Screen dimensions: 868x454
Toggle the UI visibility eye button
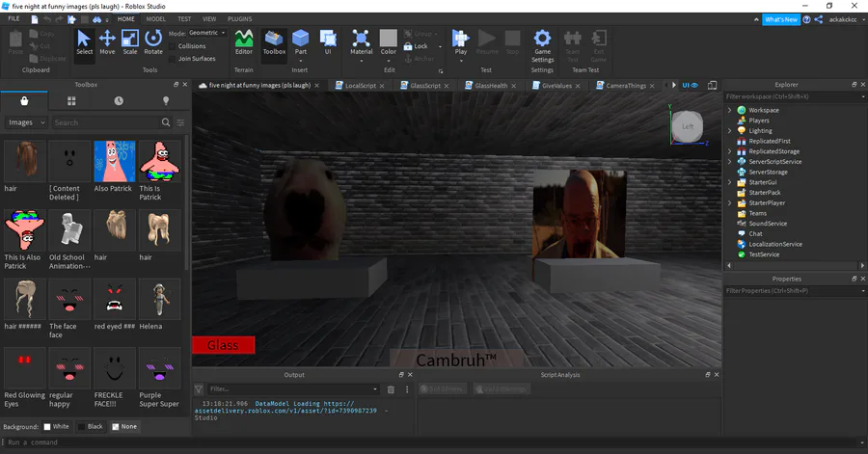click(690, 85)
